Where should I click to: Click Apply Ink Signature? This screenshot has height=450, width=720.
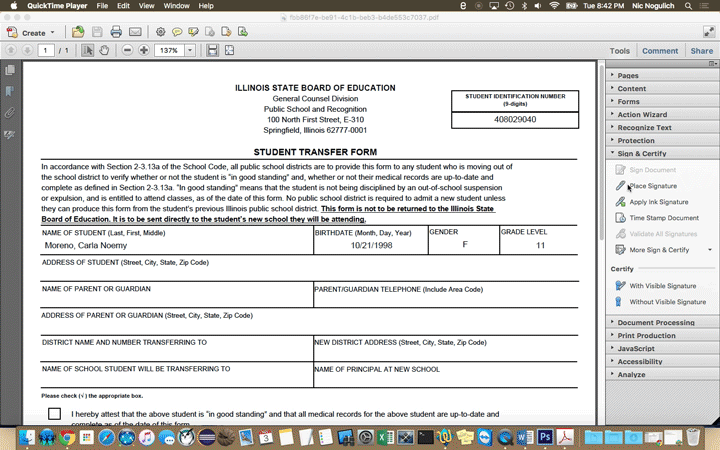click(x=658, y=202)
